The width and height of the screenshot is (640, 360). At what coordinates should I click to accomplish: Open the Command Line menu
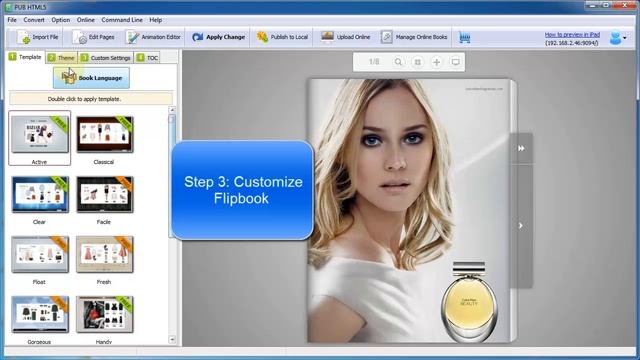tap(122, 20)
